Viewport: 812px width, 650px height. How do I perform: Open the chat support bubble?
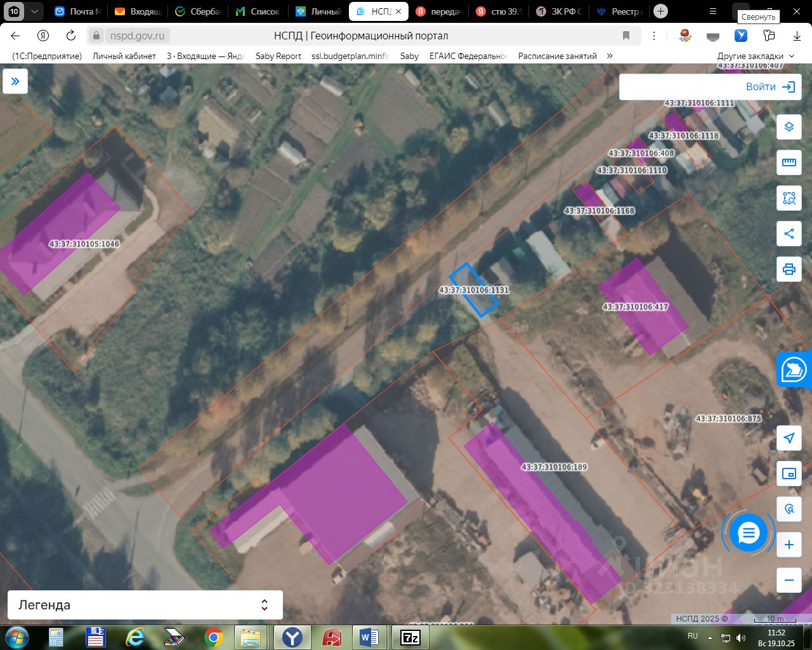749,533
